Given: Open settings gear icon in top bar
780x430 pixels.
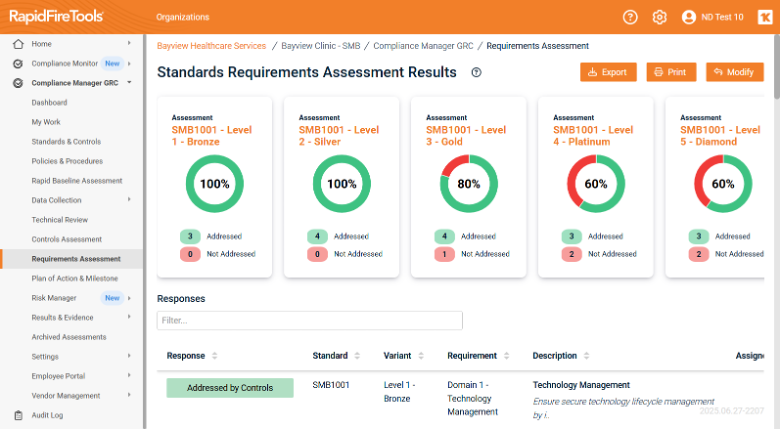Looking at the screenshot, I should 659,17.
